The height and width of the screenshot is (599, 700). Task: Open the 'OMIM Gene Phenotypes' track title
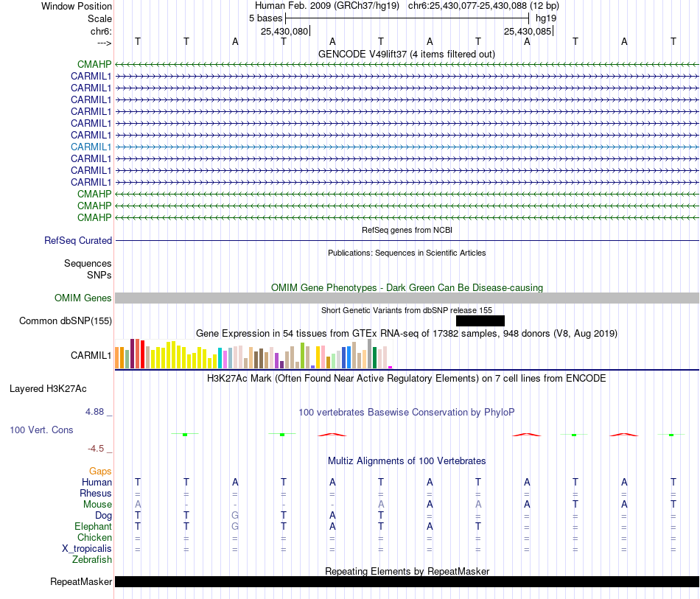click(407, 287)
